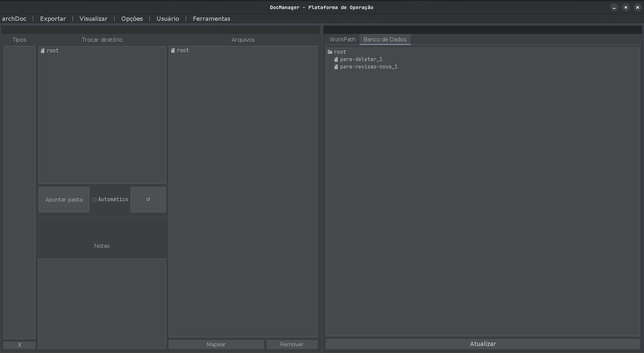The height and width of the screenshot is (353, 644).
Task: Click the root folder icon in database tree
Action: [330, 52]
